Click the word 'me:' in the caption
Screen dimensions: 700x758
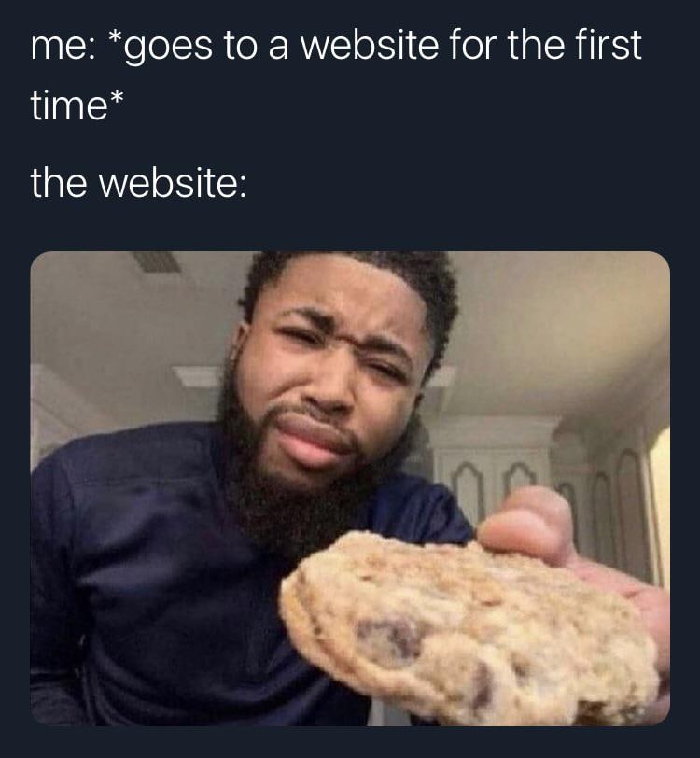pos(63,47)
